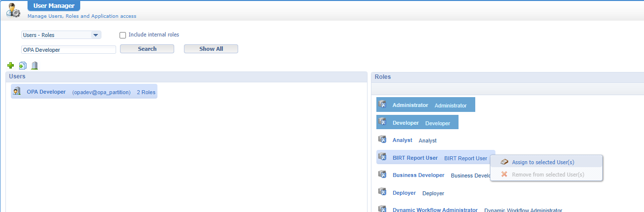Viewport: 644px width, 212px height.
Task: Select the Dynamic Workflow Administrator role name
Action: [435, 210]
